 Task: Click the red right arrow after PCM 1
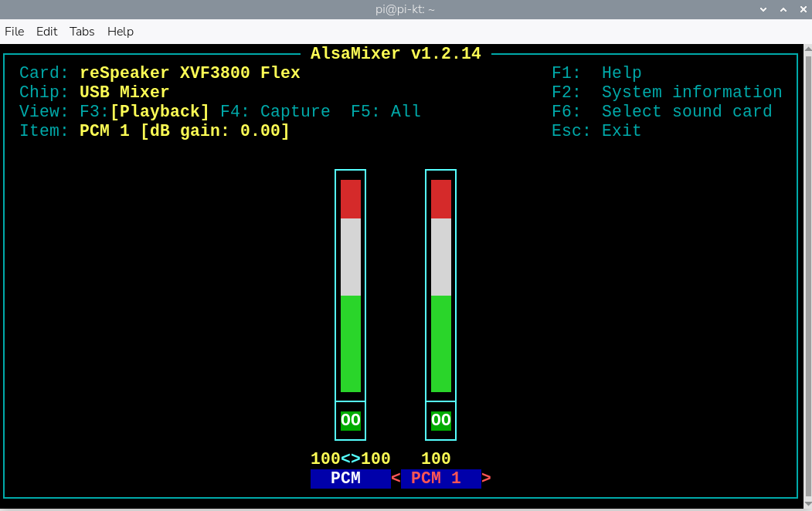click(x=487, y=479)
